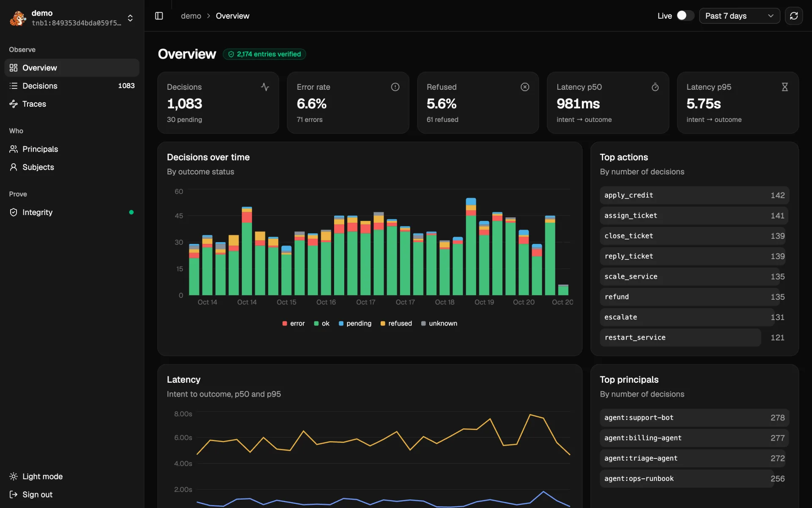
Task: Select scale_service row in Top actions
Action: tap(694, 276)
